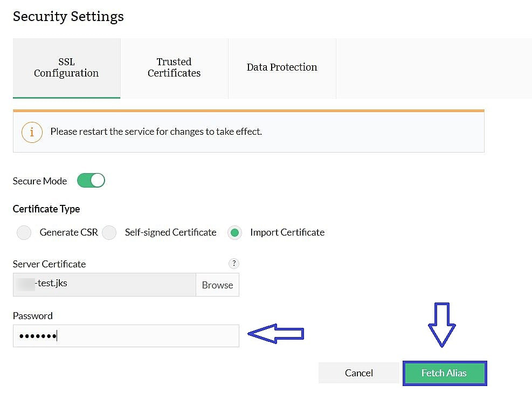532x413 pixels.
Task: Open the SSL Configuration tab
Action: pyautogui.click(x=66, y=68)
